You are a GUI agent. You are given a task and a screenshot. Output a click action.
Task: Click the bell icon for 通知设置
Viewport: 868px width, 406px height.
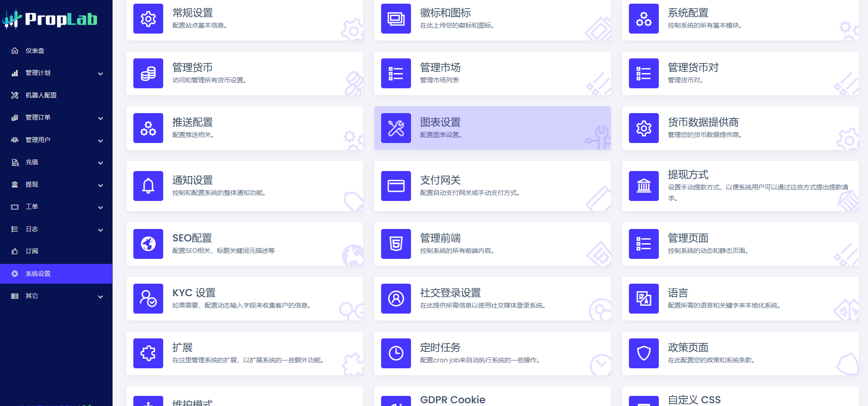(148, 186)
